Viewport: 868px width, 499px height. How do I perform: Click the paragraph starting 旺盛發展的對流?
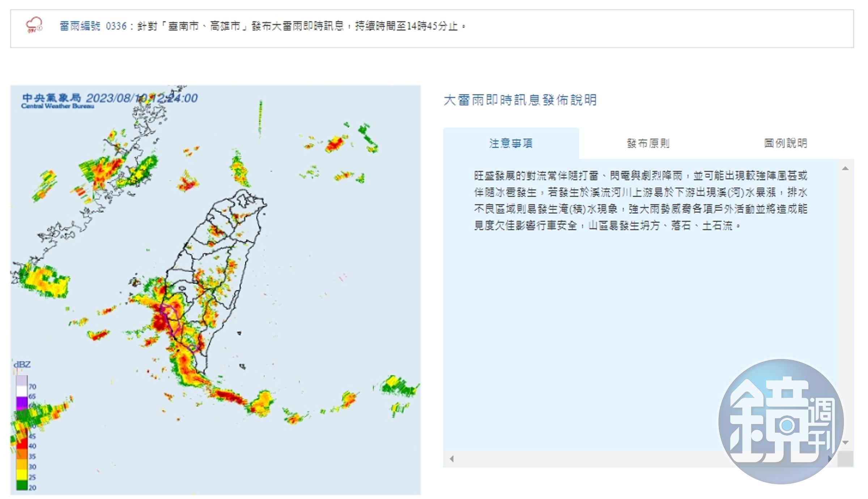[x=641, y=201]
